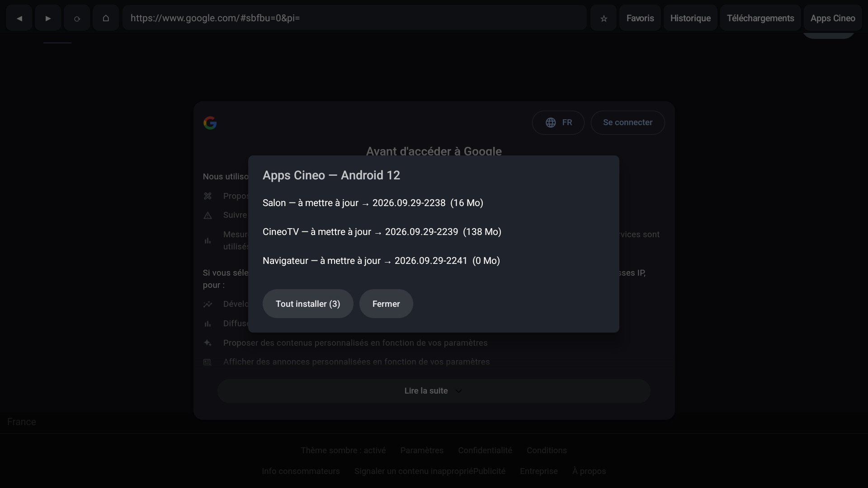Open the Apps Cineo toolbar menu
This screenshot has width=868, height=488.
click(x=833, y=18)
